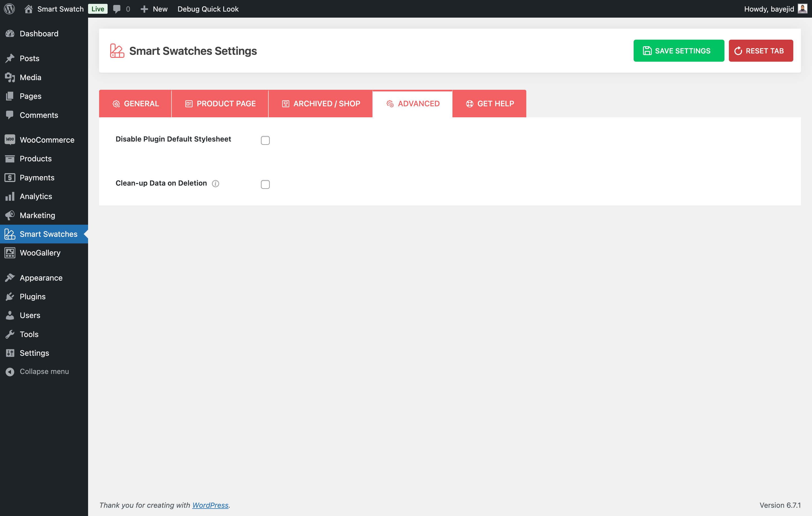Click the Dashboard gauge icon

pos(10,34)
